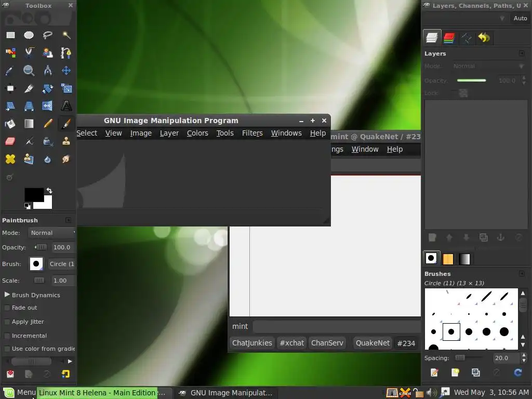The width and height of the screenshot is (532, 399).
Task: Select the Heal tool
Action: (10, 159)
